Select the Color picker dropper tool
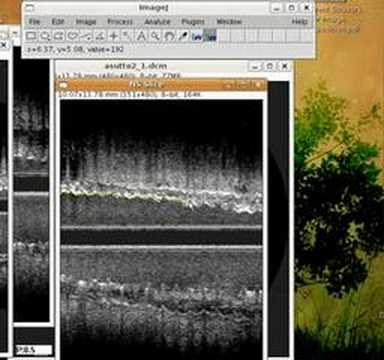 click(183, 35)
